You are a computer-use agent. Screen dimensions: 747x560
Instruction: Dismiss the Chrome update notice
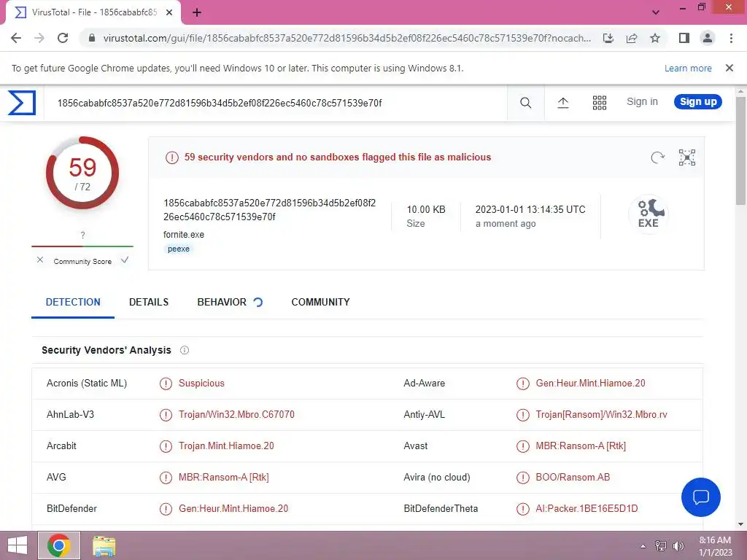729,68
